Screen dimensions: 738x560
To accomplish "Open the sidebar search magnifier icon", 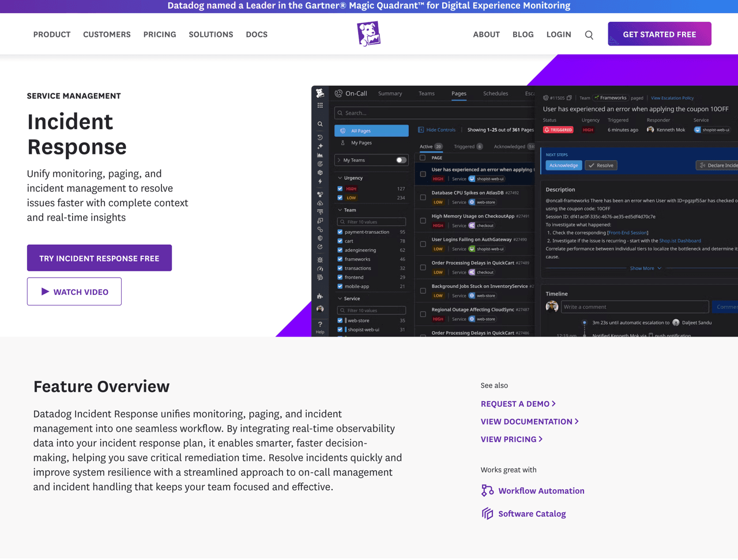I will pyautogui.click(x=320, y=123).
